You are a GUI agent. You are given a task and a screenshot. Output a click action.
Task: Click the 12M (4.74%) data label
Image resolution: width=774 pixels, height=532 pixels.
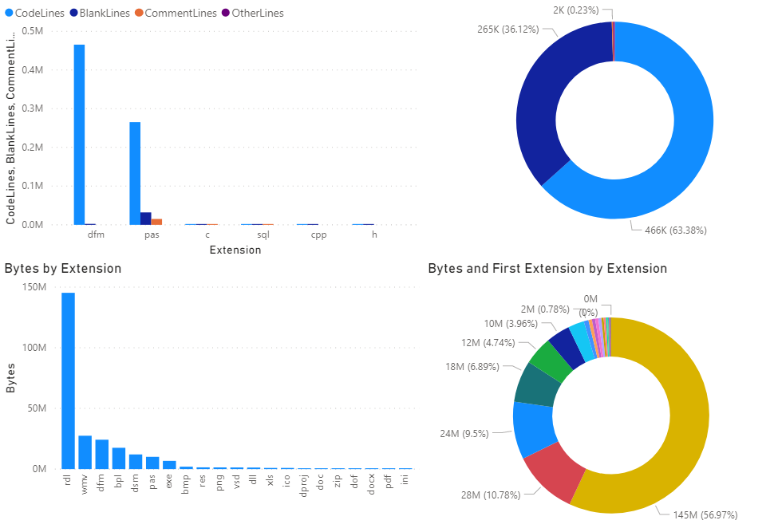[x=488, y=342]
